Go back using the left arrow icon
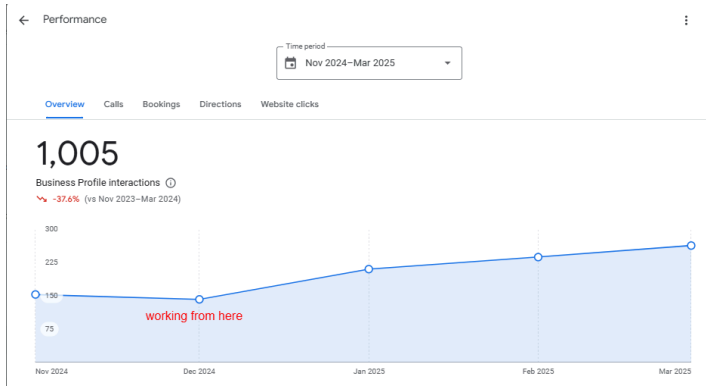 tap(23, 20)
